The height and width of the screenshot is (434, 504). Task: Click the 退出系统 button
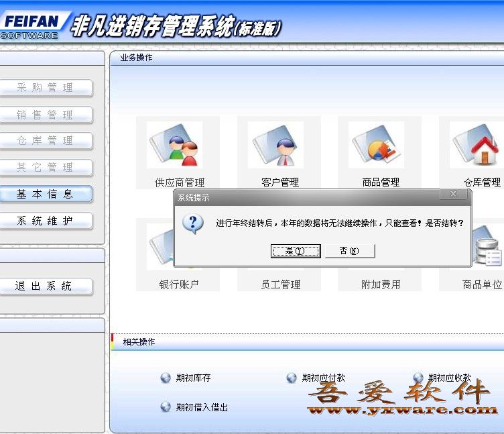pyautogui.click(x=45, y=286)
